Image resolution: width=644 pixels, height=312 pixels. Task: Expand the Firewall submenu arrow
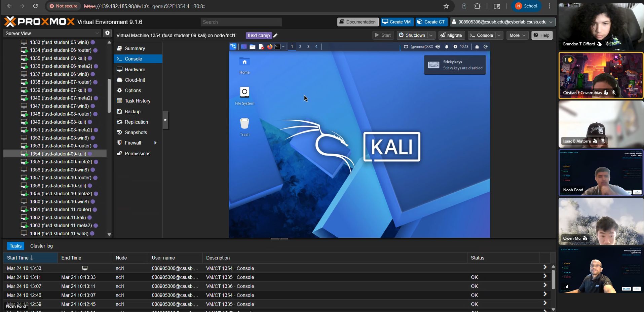click(x=155, y=143)
